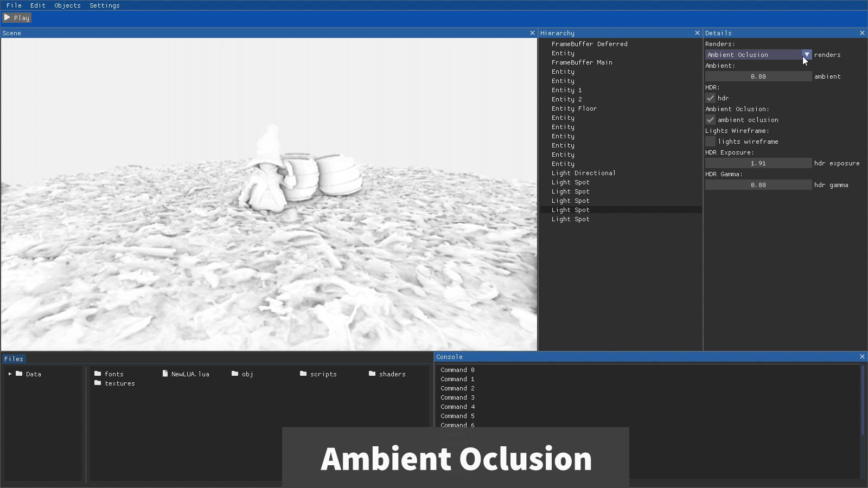Open the fonts folder icon
This screenshot has height=488, width=868.
(98, 374)
